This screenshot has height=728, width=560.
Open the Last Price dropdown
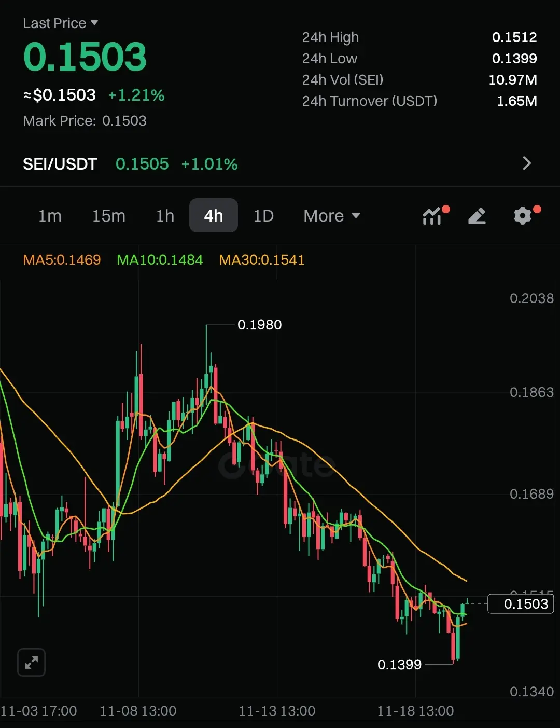pyautogui.click(x=61, y=23)
